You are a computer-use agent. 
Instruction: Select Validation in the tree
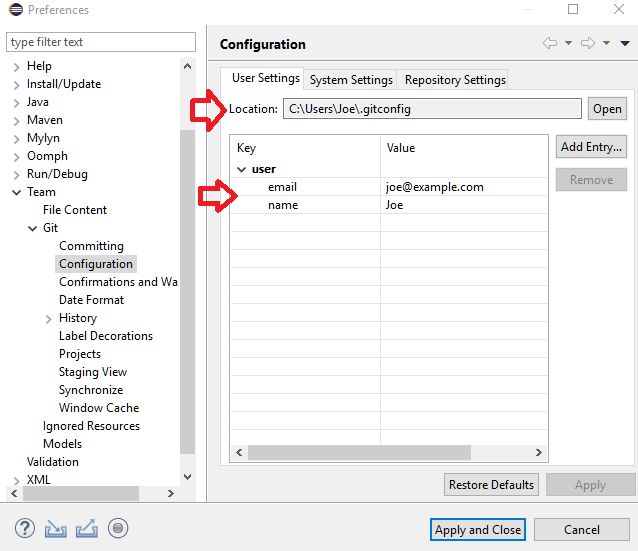point(52,462)
